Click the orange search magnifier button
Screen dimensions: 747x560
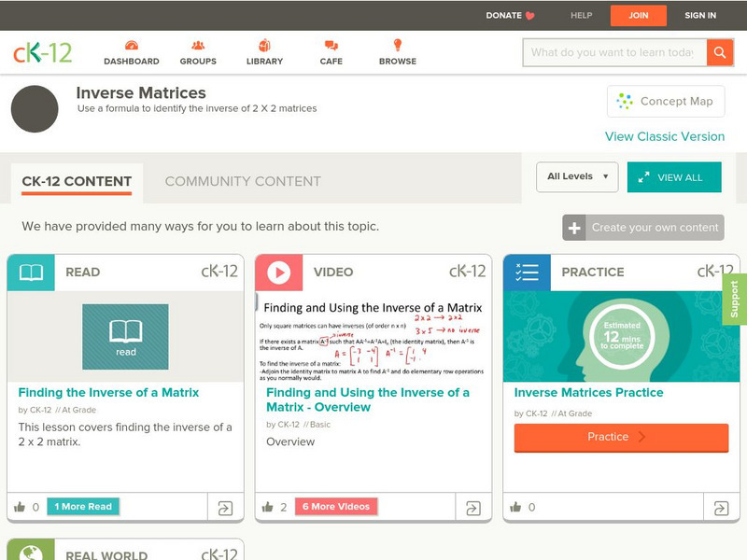pos(720,52)
